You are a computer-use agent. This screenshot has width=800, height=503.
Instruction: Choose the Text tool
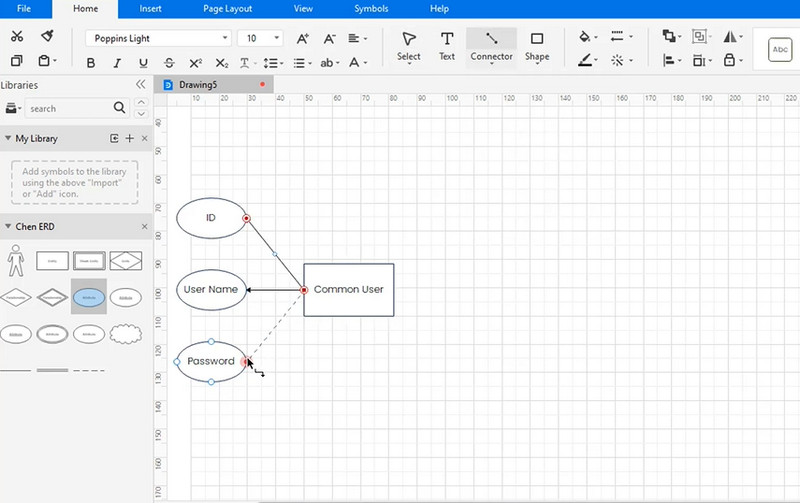point(447,45)
